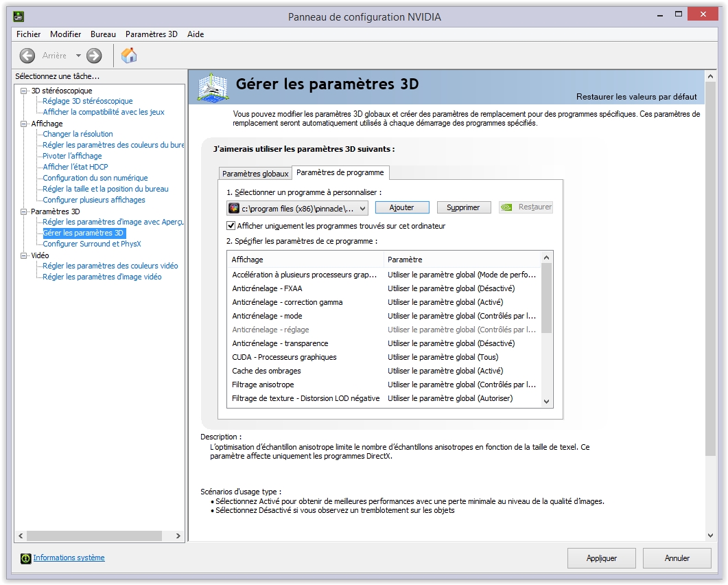
Task: Click settings list scrollbar down arrow
Action: click(546, 402)
